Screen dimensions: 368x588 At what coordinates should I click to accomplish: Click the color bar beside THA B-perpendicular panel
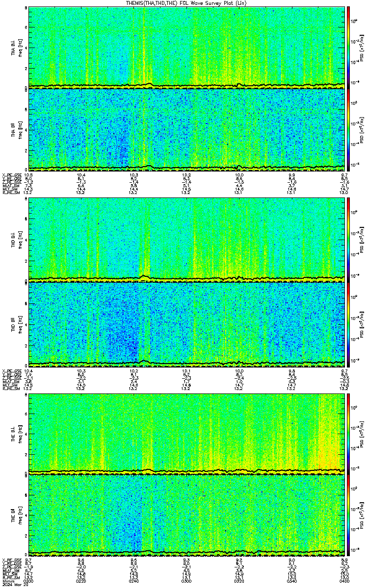pos(348,48)
